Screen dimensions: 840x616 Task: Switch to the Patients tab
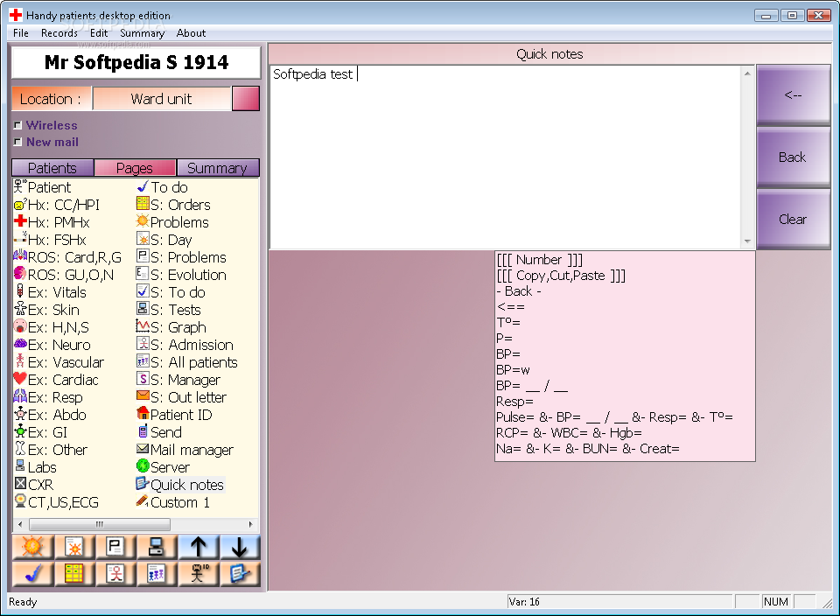pos(52,168)
